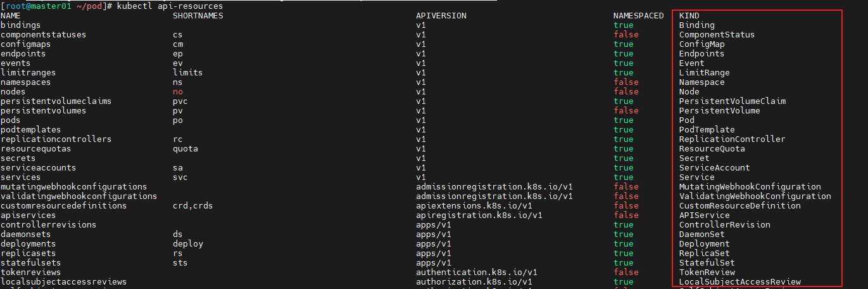Select the serviceaccounts resource name
This screenshot has width=868, height=289.
click(x=38, y=168)
